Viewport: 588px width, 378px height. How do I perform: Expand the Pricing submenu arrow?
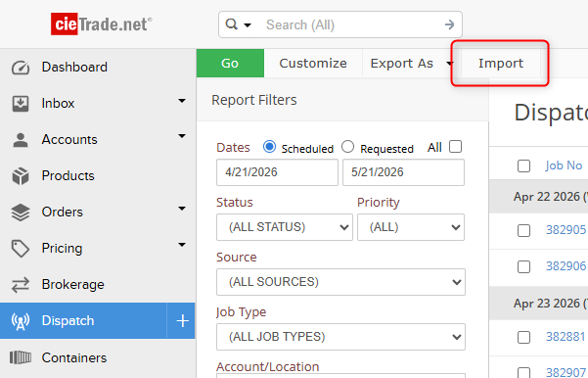[182, 245]
